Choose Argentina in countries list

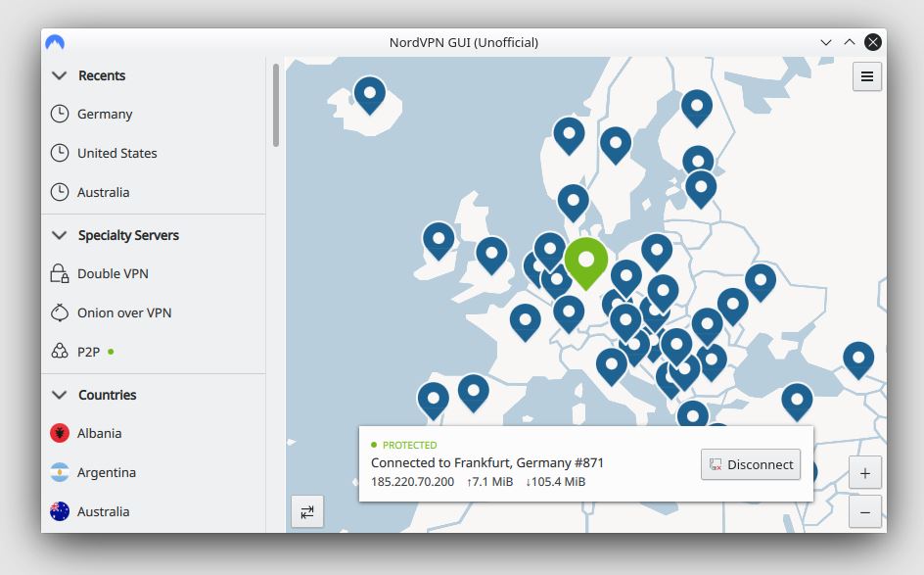(x=154, y=472)
